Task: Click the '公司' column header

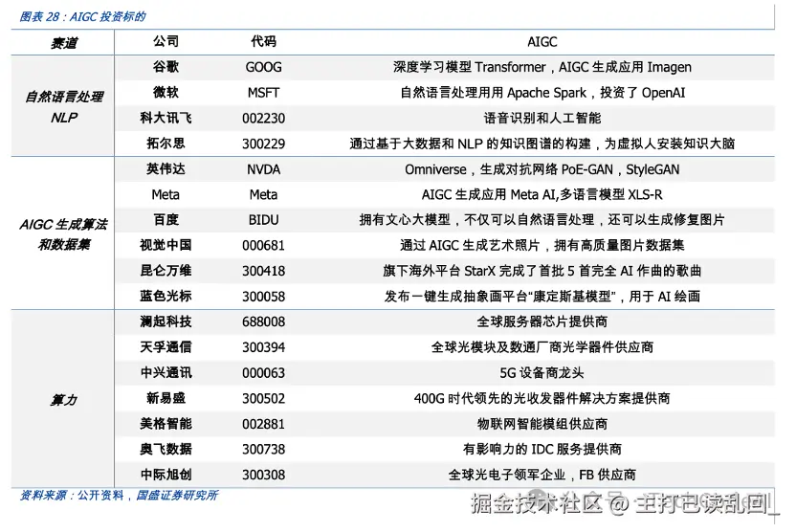Action: (x=166, y=41)
